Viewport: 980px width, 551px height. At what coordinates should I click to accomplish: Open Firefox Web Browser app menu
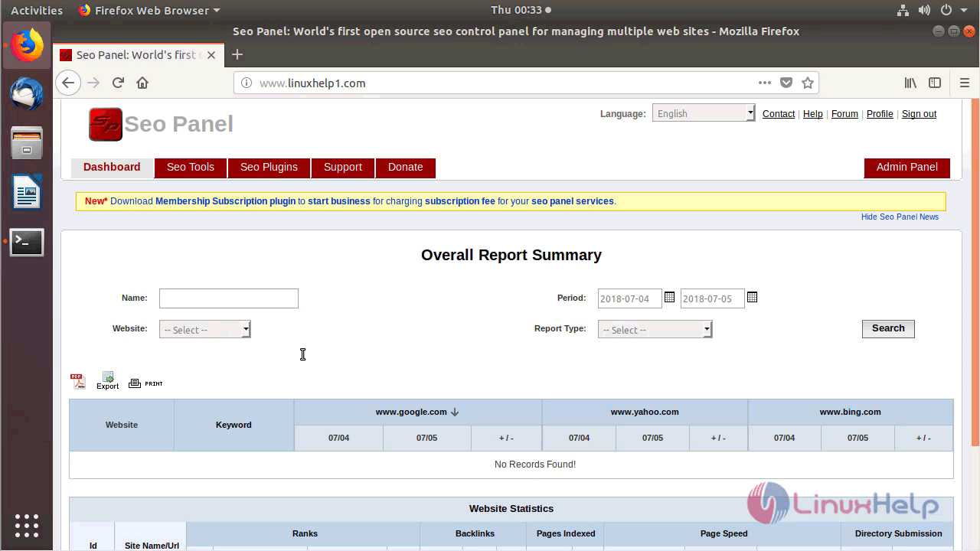point(149,10)
